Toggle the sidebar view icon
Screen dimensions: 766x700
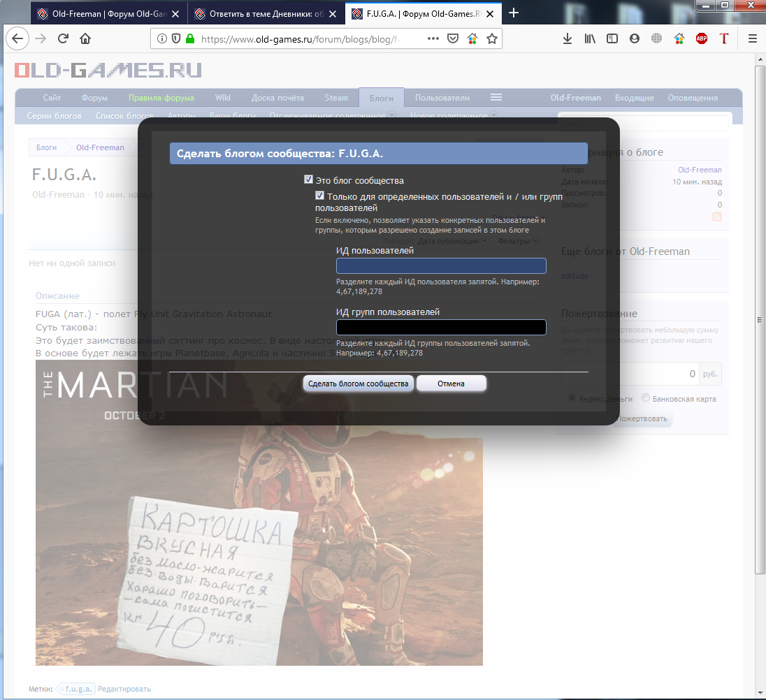tap(612, 38)
